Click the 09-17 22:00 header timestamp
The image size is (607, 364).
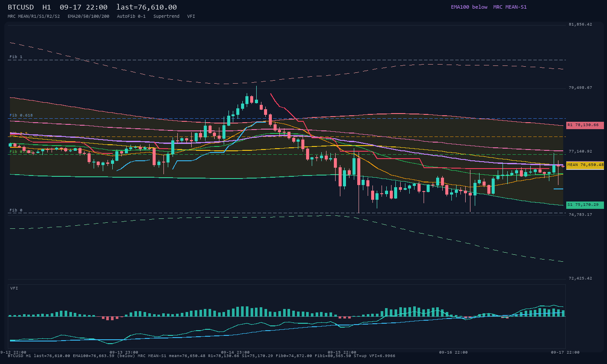(84, 7)
